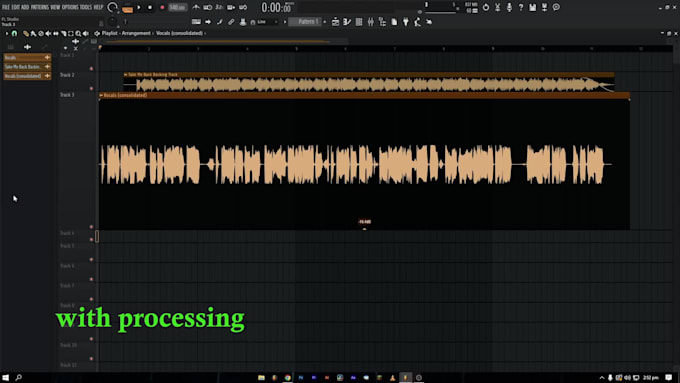
Task: Toggle blend recording overdub icon
Action: tap(231, 7)
